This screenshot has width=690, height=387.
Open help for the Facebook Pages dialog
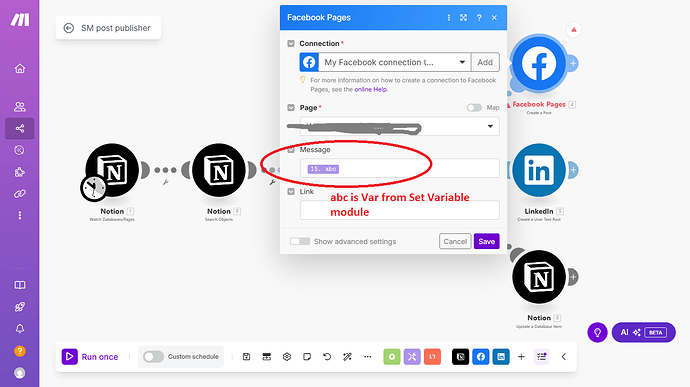479,18
